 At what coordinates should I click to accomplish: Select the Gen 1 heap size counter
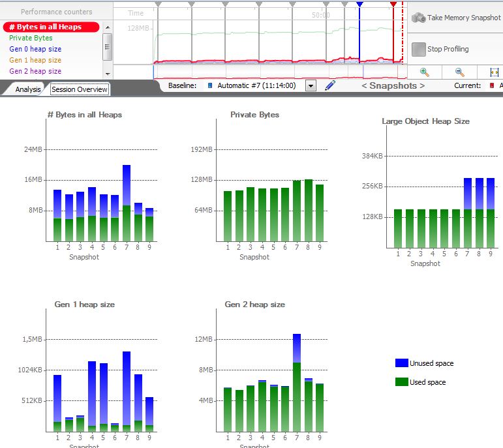(x=35, y=60)
